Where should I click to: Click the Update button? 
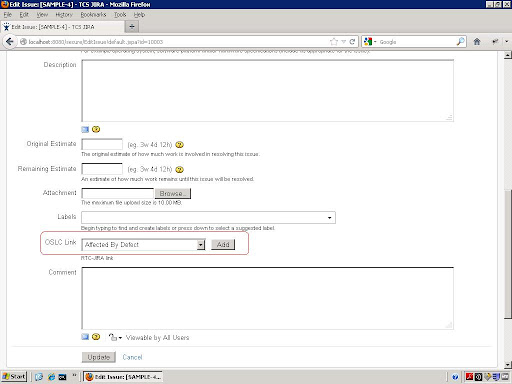pos(99,357)
